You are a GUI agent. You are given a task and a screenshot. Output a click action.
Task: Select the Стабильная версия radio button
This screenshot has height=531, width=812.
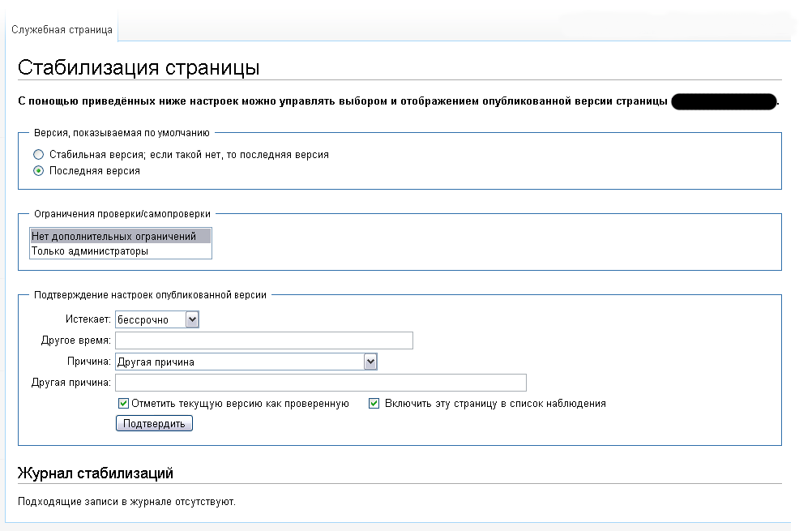pyautogui.click(x=38, y=154)
